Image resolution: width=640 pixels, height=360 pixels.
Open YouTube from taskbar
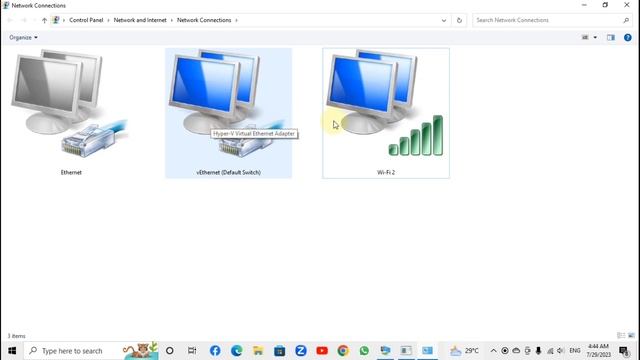click(322, 351)
